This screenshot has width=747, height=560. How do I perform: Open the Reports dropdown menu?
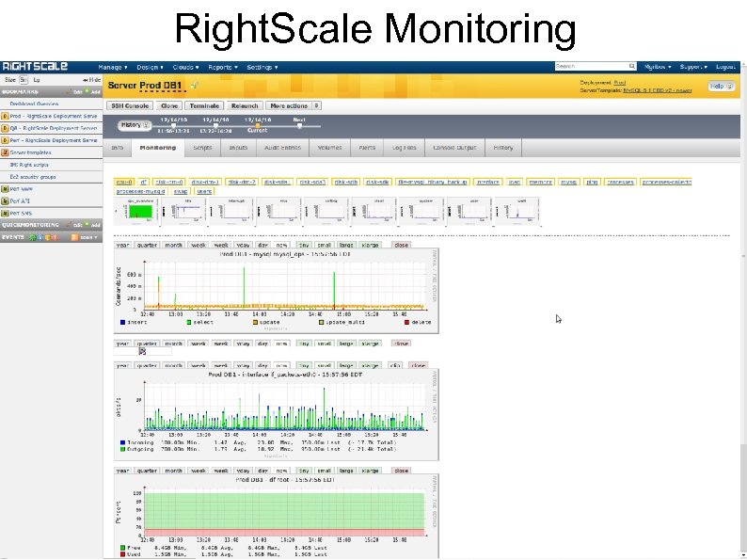[222, 67]
